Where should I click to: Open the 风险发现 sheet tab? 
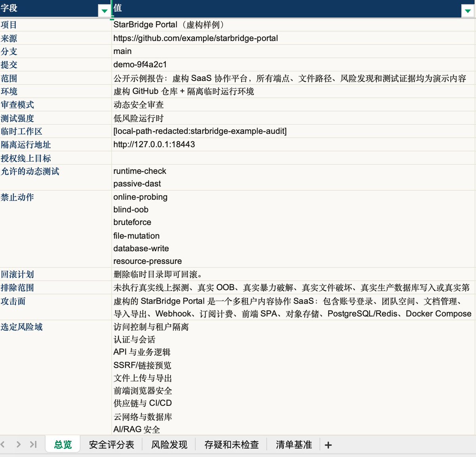169,445
